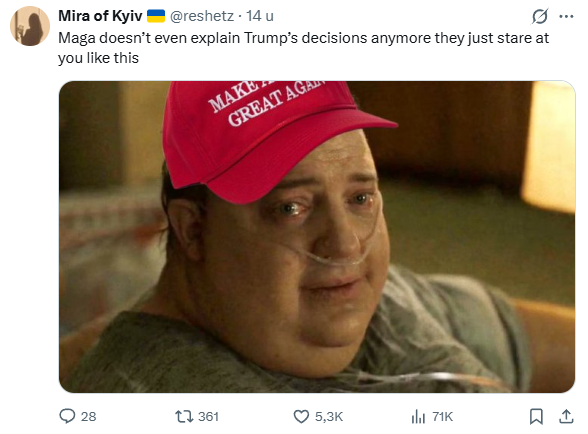Click the 28 replies count
588x434 pixels.
pyautogui.click(x=88, y=416)
